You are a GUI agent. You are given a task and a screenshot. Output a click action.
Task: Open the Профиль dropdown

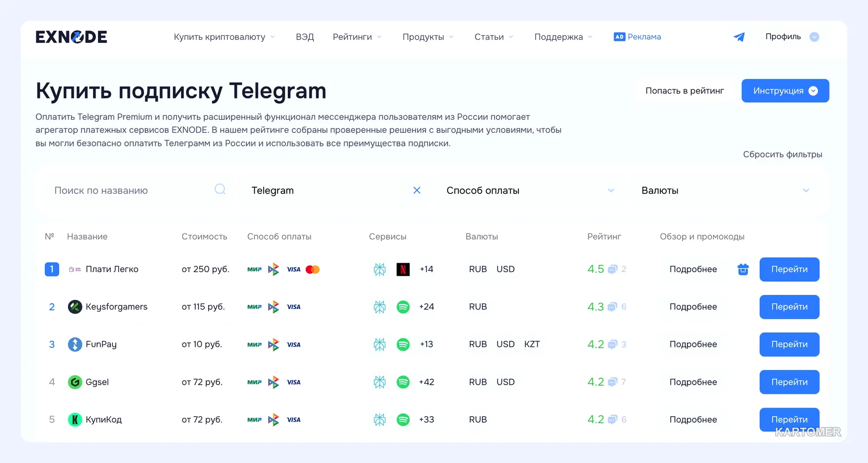[x=792, y=37]
